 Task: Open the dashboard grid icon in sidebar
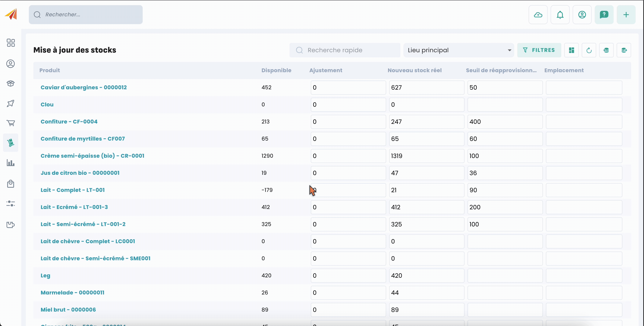point(10,43)
